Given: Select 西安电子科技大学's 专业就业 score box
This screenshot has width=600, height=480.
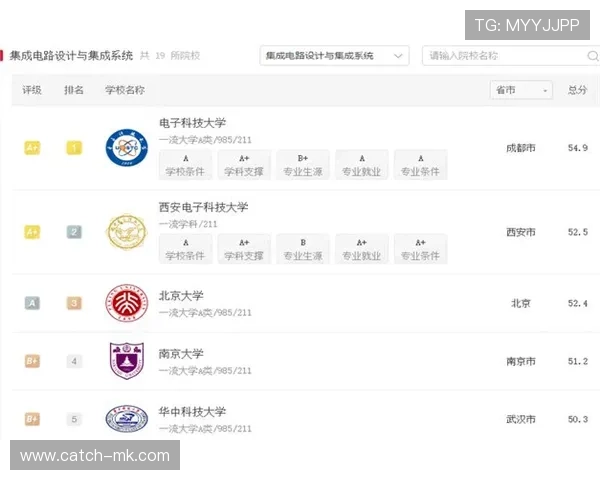Looking at the screenshot, I should [362, 249].
